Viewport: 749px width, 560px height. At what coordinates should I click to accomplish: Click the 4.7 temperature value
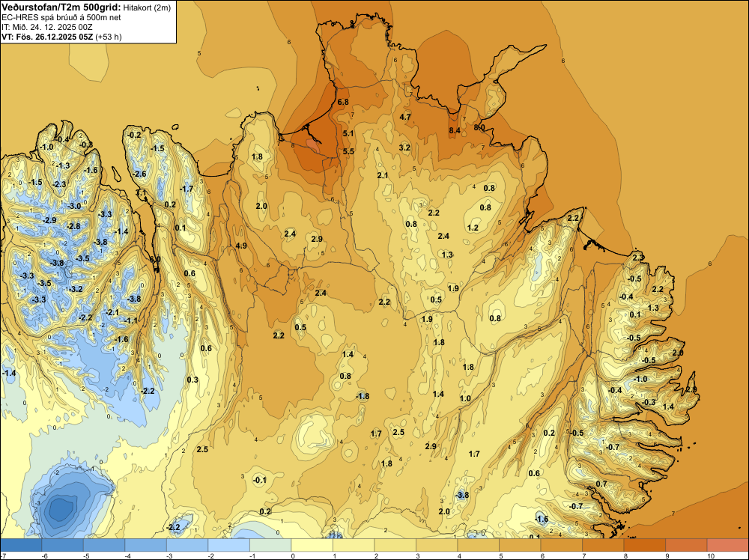point(405,117)
